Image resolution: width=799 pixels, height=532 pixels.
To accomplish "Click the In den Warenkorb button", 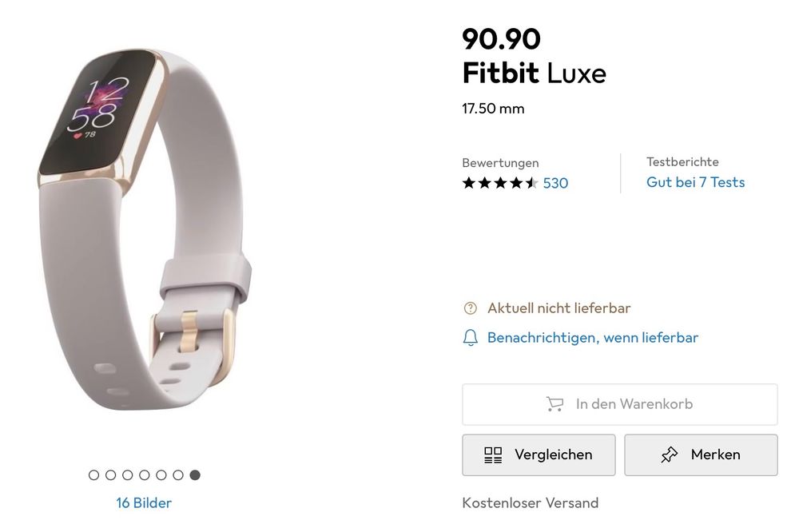I will coord(620,404).
